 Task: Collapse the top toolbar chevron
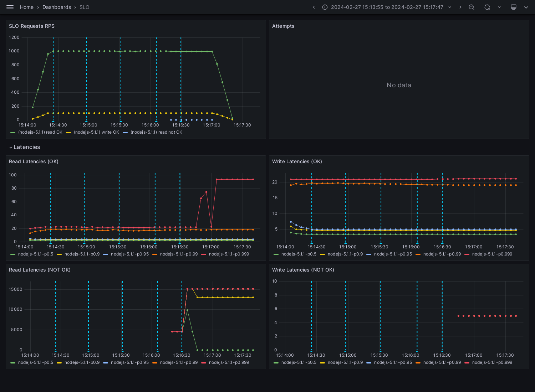pos(526,7)
